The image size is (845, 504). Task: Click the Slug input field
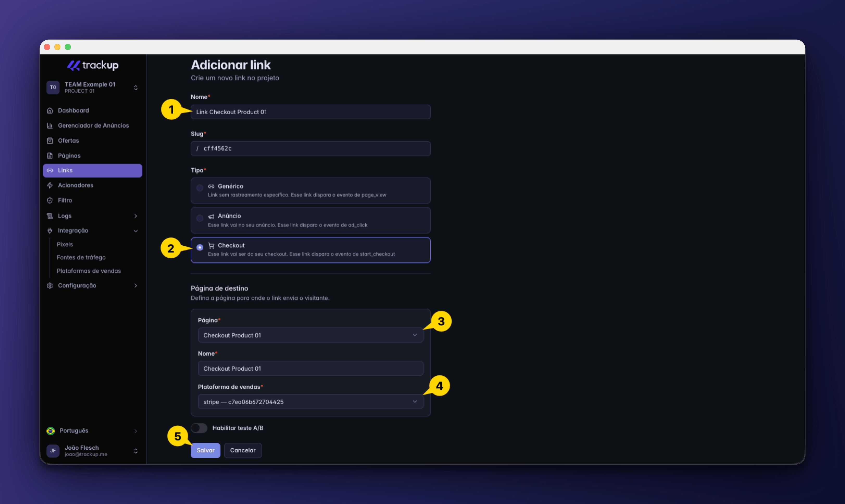(x=310, y=148)
